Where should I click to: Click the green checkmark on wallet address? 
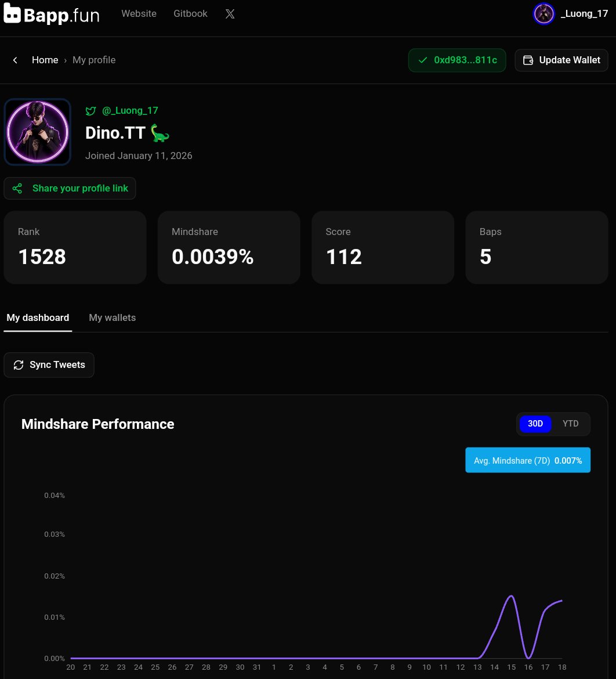click(423, 60)
